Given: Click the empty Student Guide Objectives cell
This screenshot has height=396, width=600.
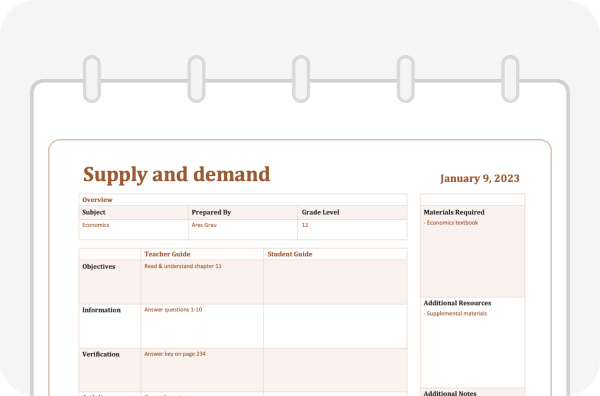Looking at the screenshot, I should [335, 282].
